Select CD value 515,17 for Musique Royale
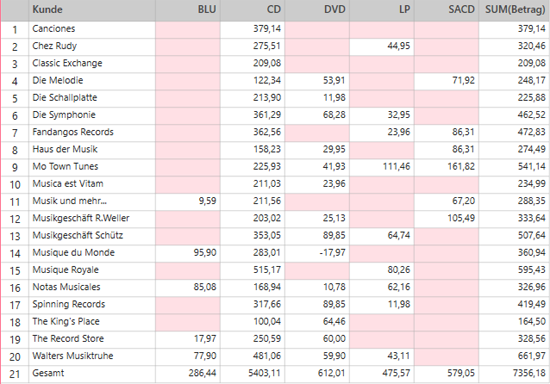Screen dimensions: 550x384 point(253,270)
